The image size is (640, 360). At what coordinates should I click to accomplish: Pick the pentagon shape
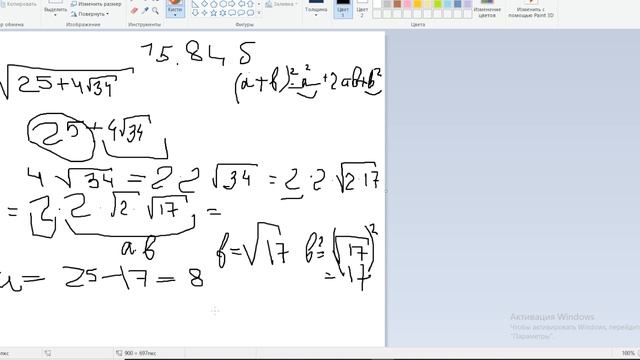[213, 4]
